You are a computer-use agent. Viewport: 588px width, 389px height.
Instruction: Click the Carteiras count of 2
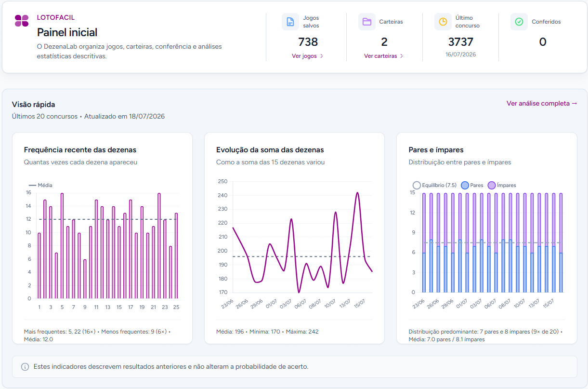tap(384, 42)
